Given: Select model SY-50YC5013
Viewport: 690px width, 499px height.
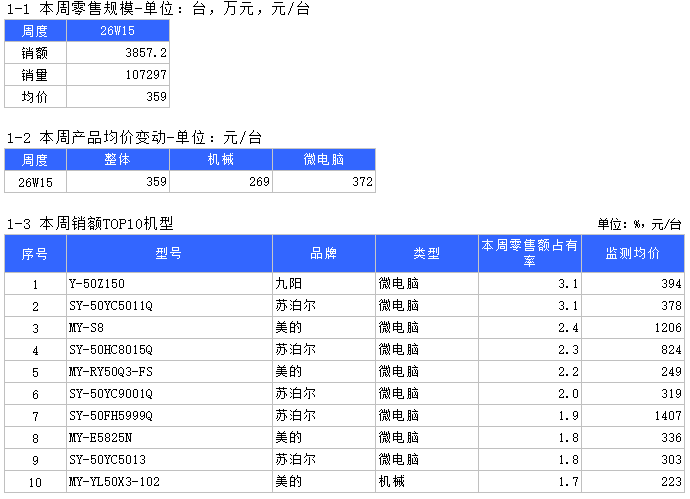Looking at the screenshot, I should coord(169,459).
